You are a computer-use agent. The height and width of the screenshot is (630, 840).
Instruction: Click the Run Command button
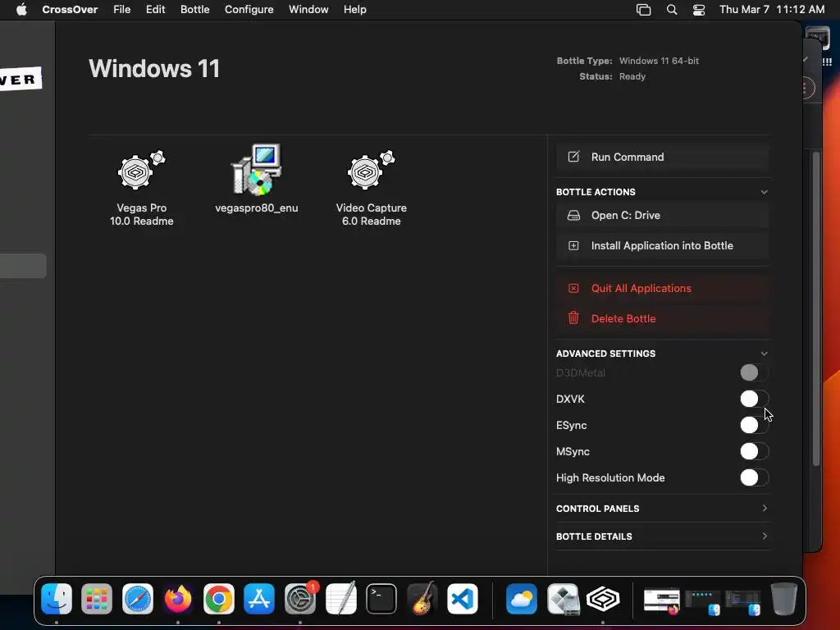663,157
